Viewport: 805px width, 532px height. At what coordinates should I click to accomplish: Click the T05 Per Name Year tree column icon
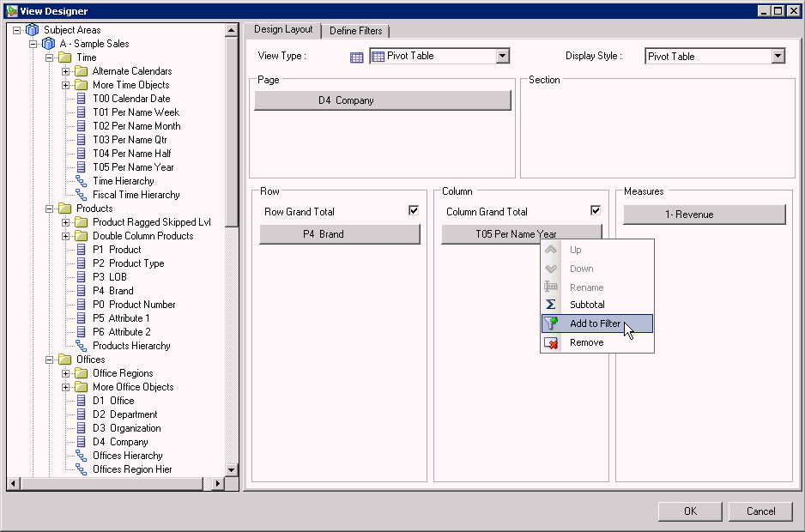(82, 166)
